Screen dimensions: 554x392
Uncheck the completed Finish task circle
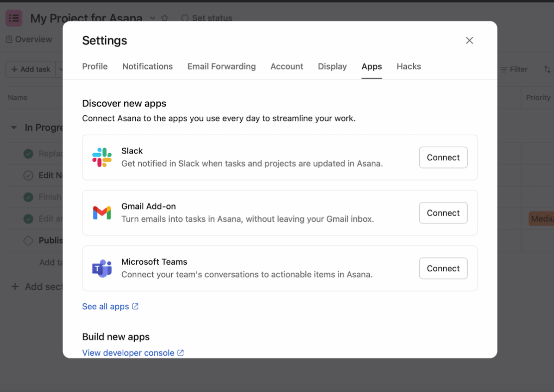[x=28, y=197]
